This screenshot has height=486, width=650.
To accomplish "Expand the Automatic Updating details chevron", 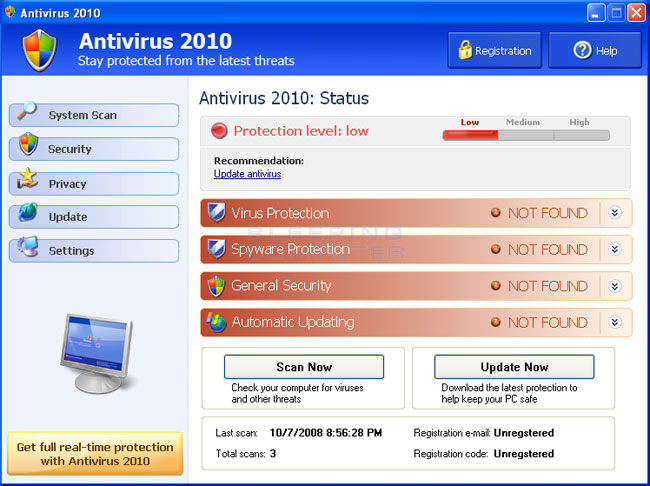I will 615,322.
